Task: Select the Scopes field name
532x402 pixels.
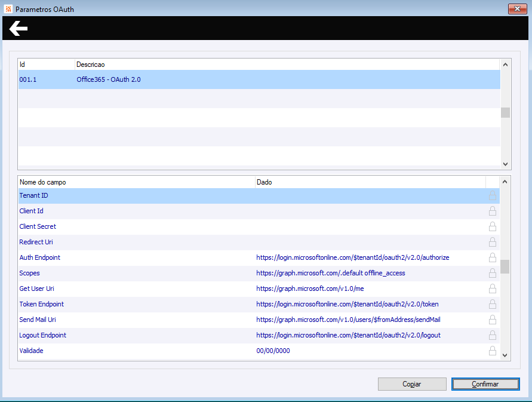Action: pyautogui.click(x=29, y=273)
